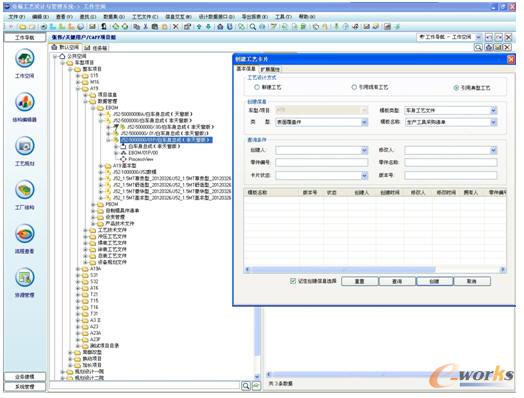This screenshot has height=398, width=524.
Task: Click the 查询 button
Action: [397, 281]
